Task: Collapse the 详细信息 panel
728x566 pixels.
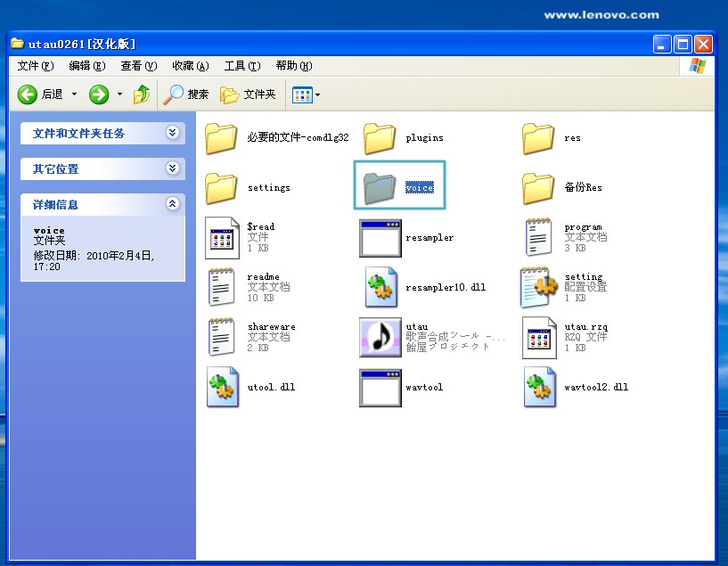Action: (x=172, y=203)
